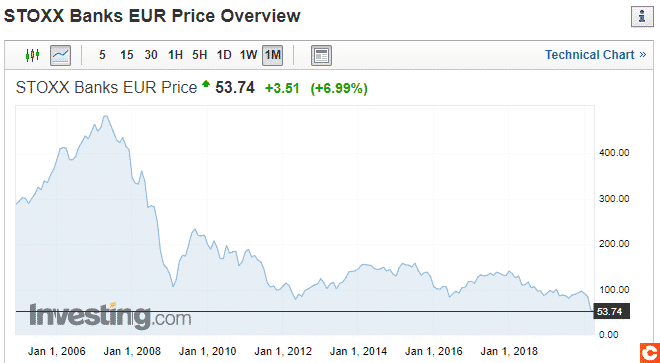Select the area line chart icon

pos(60,55)
